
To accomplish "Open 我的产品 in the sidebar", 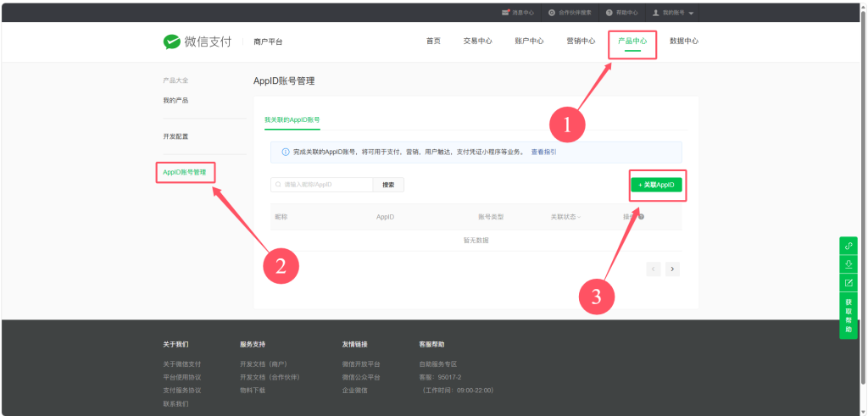I will (175, 101).
